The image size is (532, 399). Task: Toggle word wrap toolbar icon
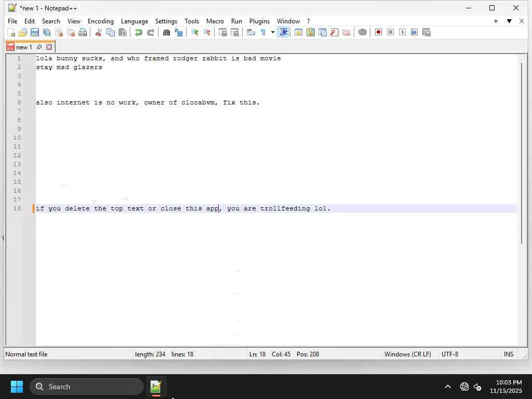(x=251, y=32)
